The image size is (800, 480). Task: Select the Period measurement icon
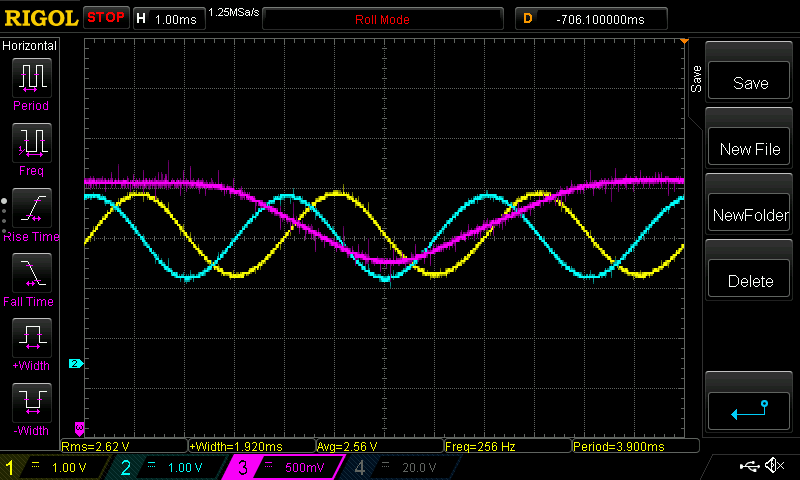click(32, 78)
